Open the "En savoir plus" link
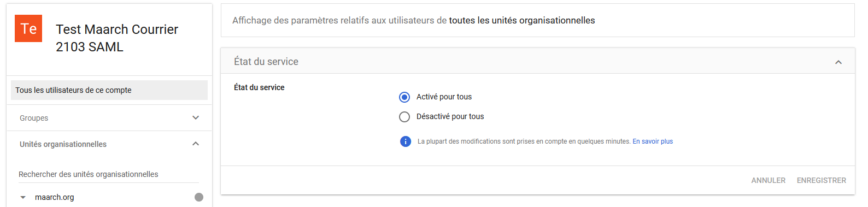This screenshot has width=868, height=207. (653, 141)
